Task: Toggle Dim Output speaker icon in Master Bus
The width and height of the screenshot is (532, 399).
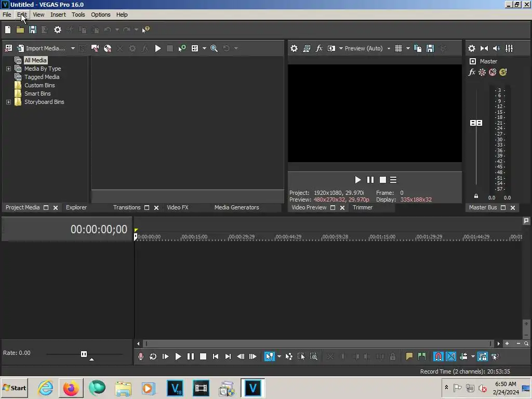Action: click(496, 48)
